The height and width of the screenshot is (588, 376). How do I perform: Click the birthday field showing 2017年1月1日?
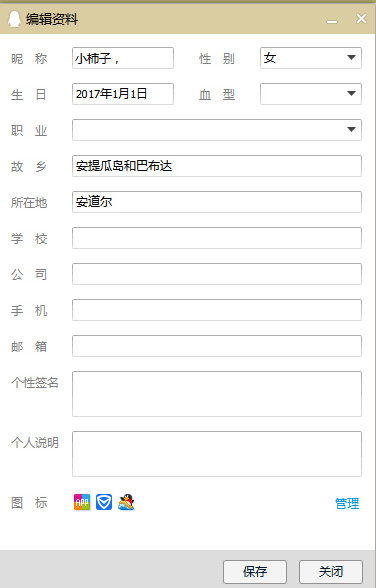click(x=123, y=94)
